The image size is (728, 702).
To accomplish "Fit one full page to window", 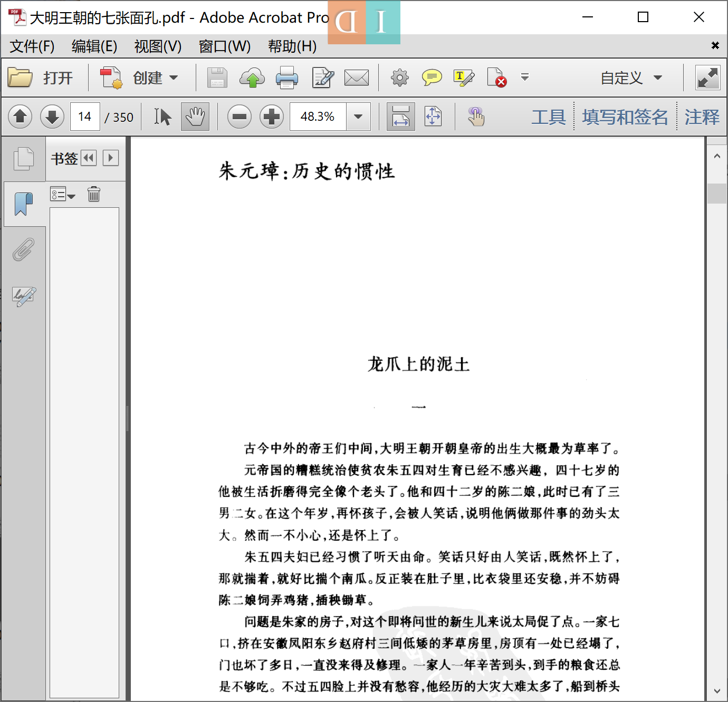I will click(433, 117).
